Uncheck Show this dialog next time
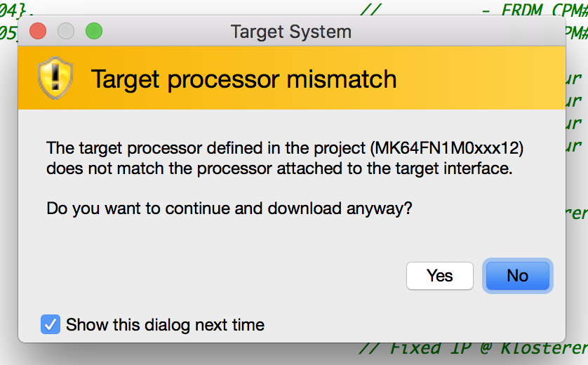The image size is (588, 365). click(x=51, y=324)
